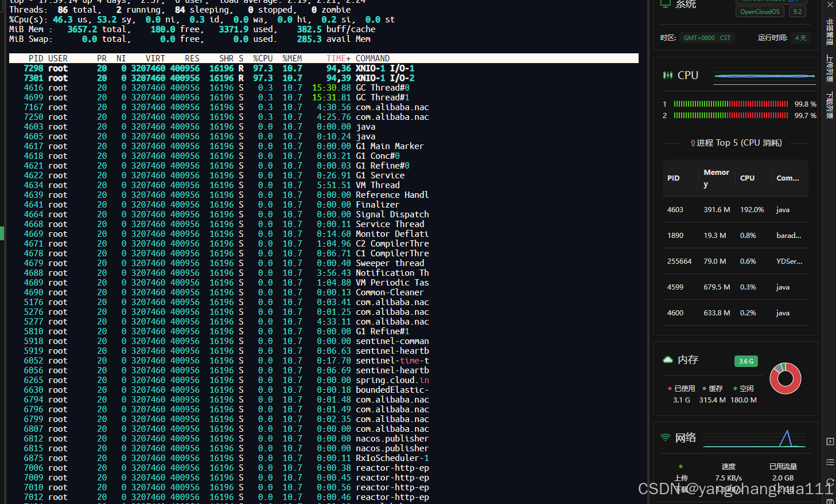
Task: Click the monitor icon beside 系统
Action: (x=665, y=3)
